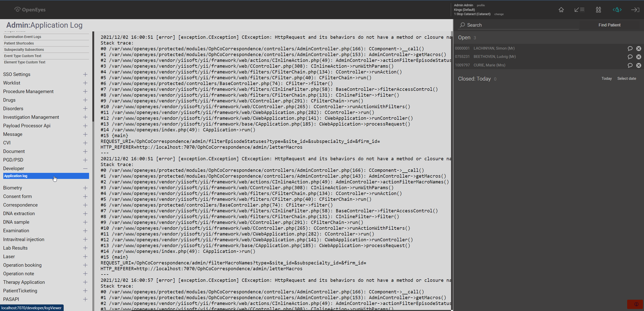Click the logout arrow icon

click(x=635, y=10)
